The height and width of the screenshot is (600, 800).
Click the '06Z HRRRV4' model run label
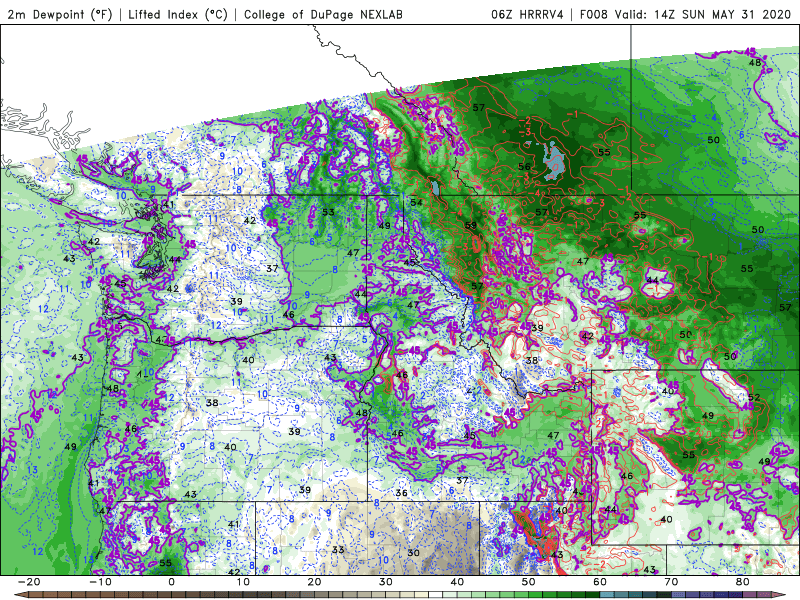527,14
